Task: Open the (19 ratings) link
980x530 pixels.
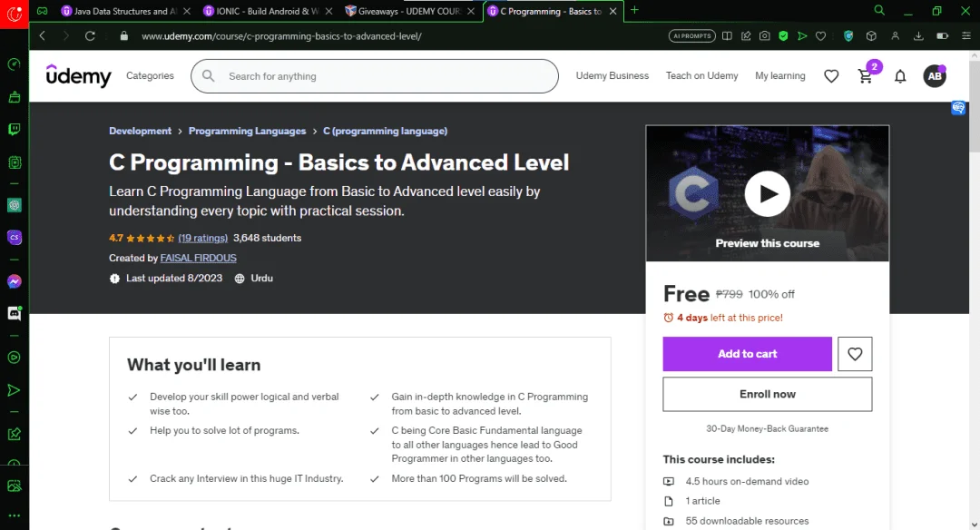Action: pos(203,238)
